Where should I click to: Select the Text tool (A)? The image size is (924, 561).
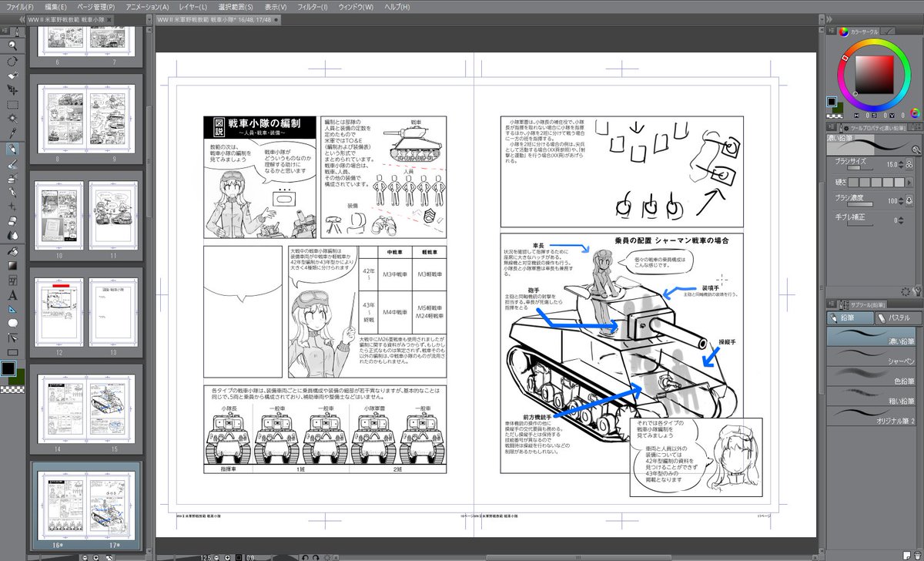point(13,295)
